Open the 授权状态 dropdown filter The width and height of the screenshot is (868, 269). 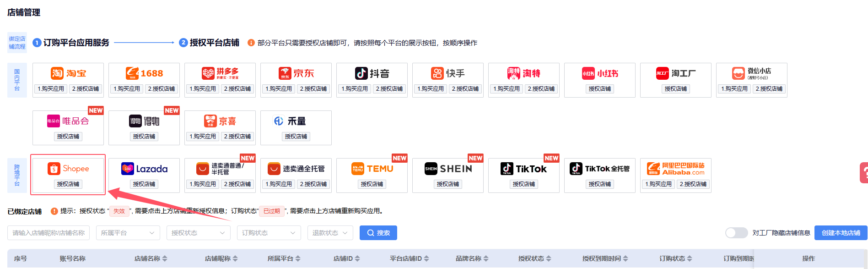[199, 233]
